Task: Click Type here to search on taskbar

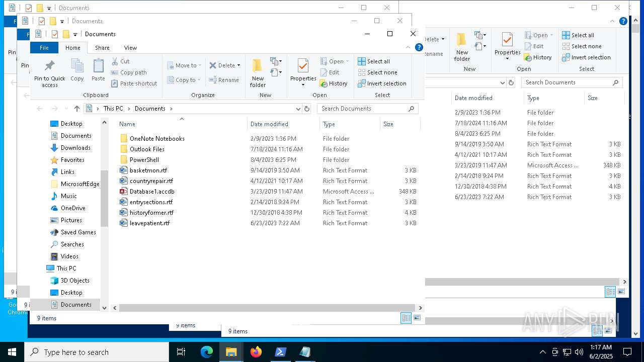Action: click(x=97, y=352)
